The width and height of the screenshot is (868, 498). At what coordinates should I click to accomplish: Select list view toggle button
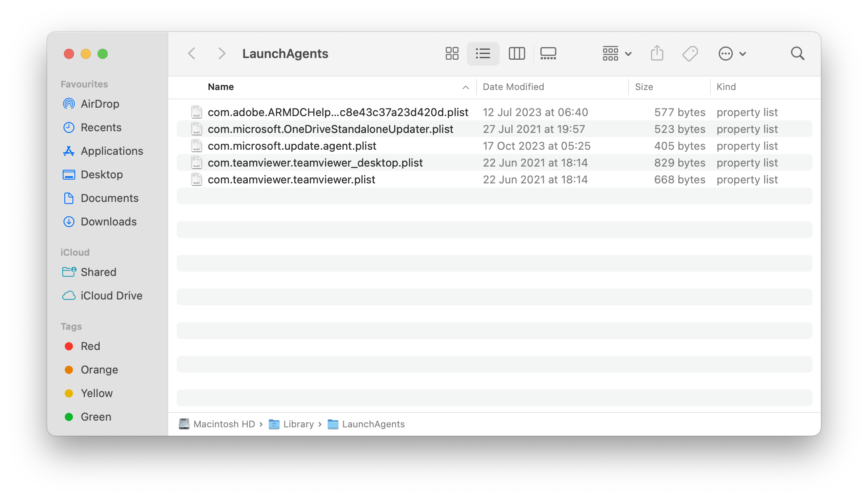click(483, 53)
